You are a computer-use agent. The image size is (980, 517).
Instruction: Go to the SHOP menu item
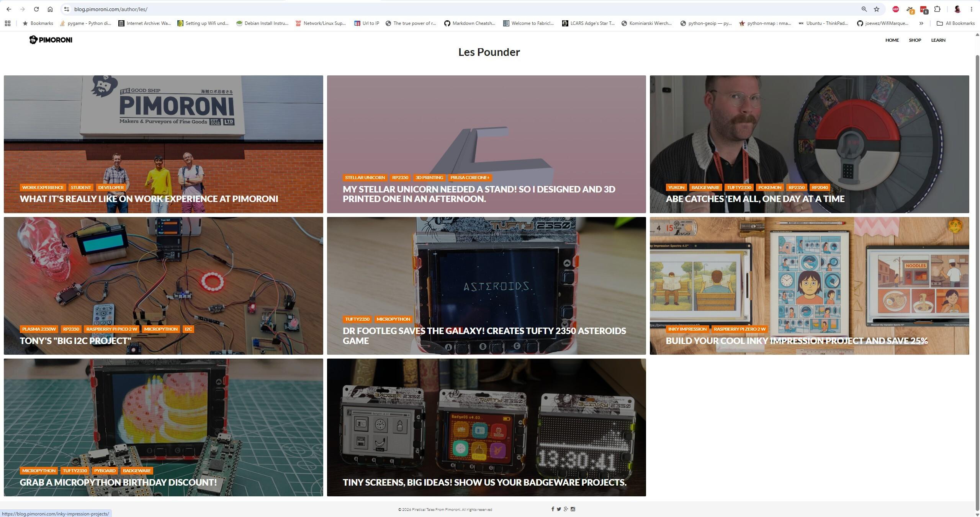coord(915,40)
